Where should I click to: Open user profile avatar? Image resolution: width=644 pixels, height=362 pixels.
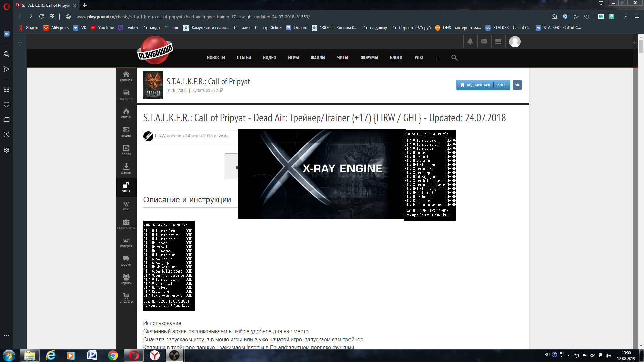point(515,42)
